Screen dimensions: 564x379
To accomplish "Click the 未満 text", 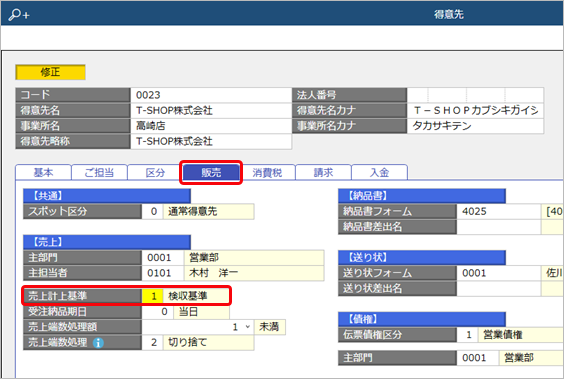I will point(269,327).
